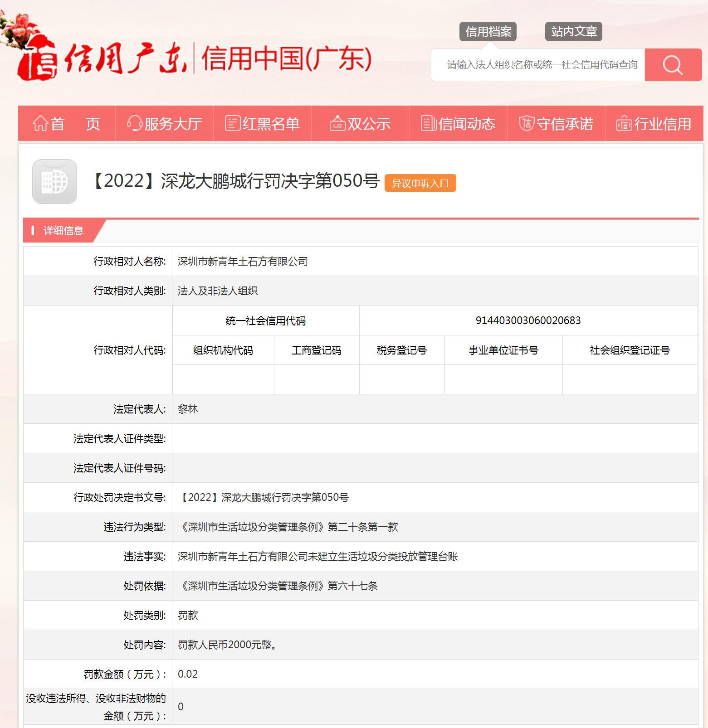Click the 工商登记码 header cell

(317, 350)
